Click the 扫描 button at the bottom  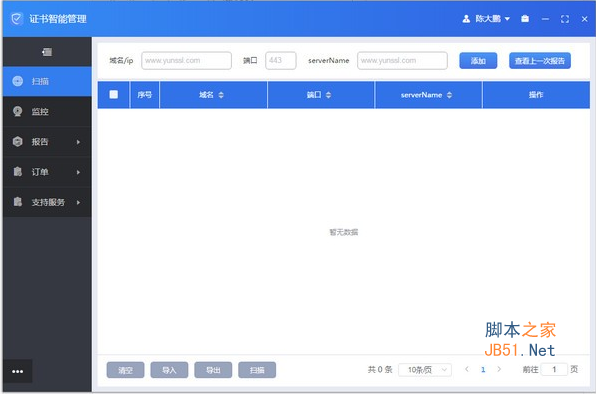(257, 370)
